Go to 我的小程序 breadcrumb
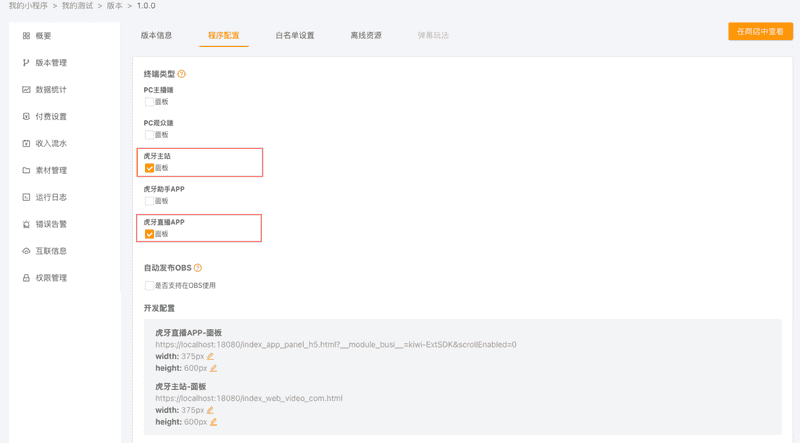Viewport: 800px width, 443px height. click(28, 6)
